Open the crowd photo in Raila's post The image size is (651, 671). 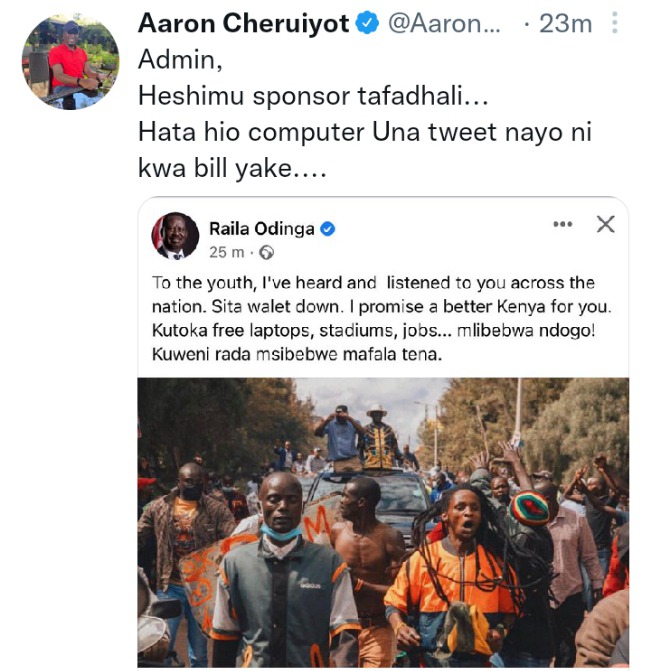383,522
